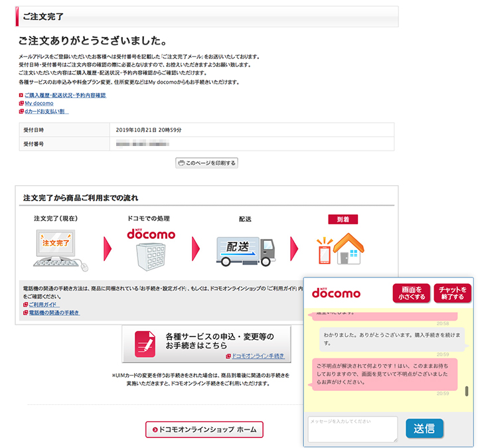Focus the chat message input field
Screen dimensions: 478x448
[353, 429]
